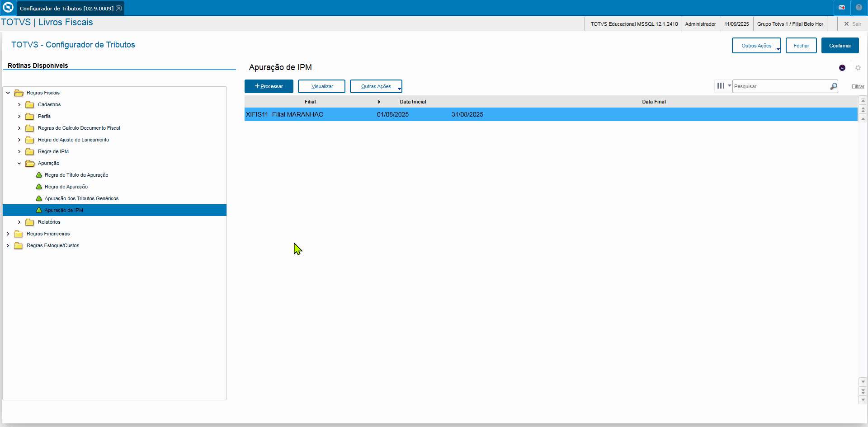This screenshot has width=868, height=427.
Task: Click the Fechar button
Action: (801, 46)
